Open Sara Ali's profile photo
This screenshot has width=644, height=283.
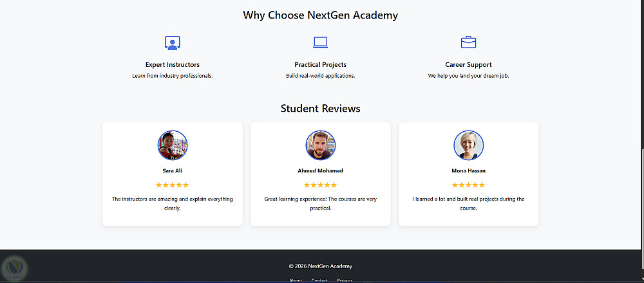point(172,145)
